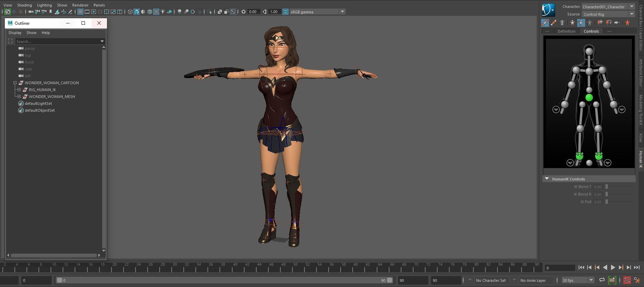
Task: Open the Attribute Editor side tab
Action: coord(641,73)
